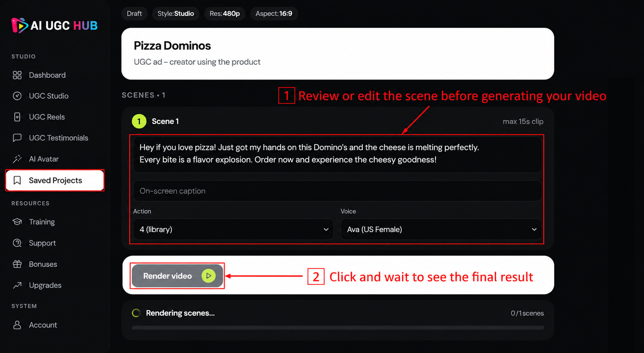The height and width of the screenshot is (353, 644).
Task: Click the 'max 15s clip' label
Action: click(523, 121)
